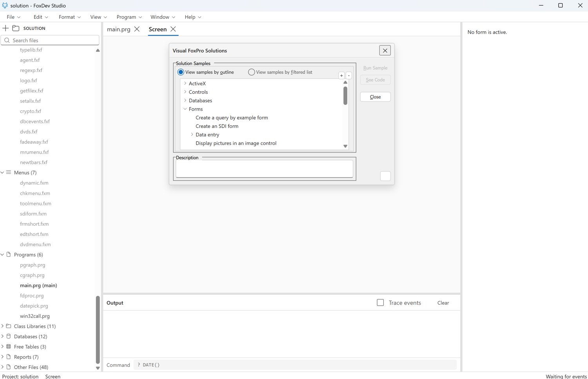Clear the Output panel
This screenshot has width=588, height=379.
[x=443, y=303]
